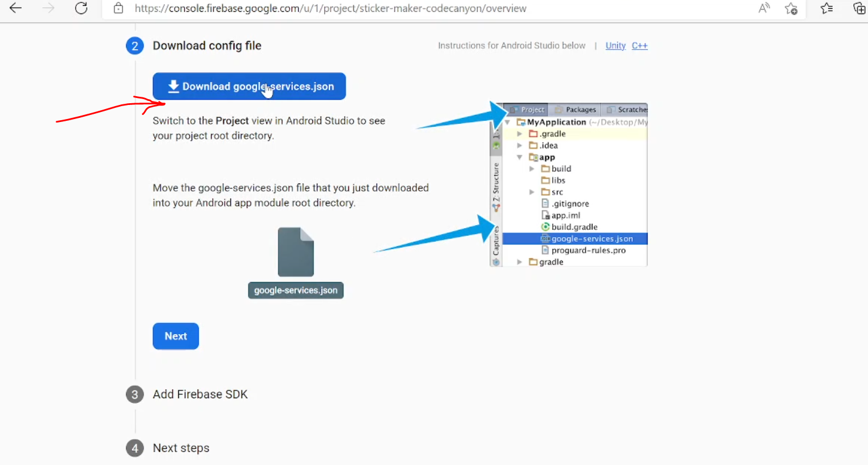Expand step 4 Next steps
Screen dimensions: 868x465
point(181,448)
